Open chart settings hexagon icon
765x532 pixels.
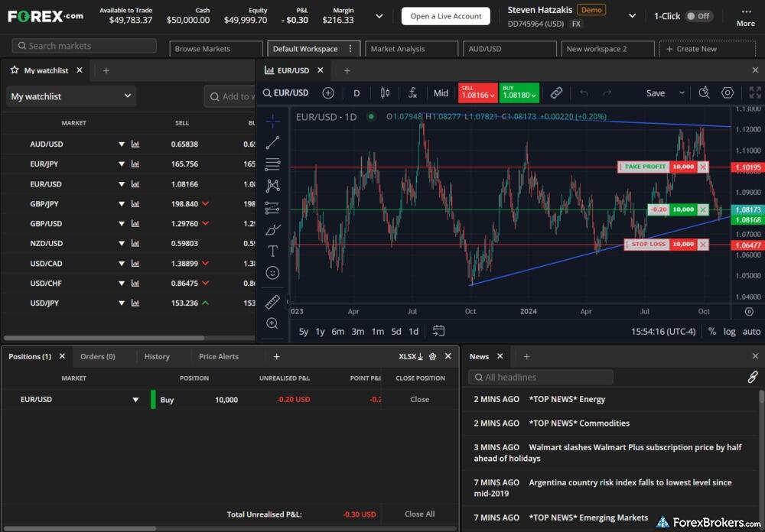(x=728, y=93)
